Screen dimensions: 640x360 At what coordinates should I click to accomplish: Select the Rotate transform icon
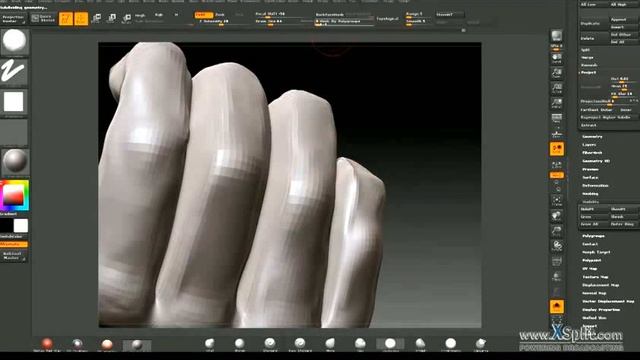click(127, 18)
